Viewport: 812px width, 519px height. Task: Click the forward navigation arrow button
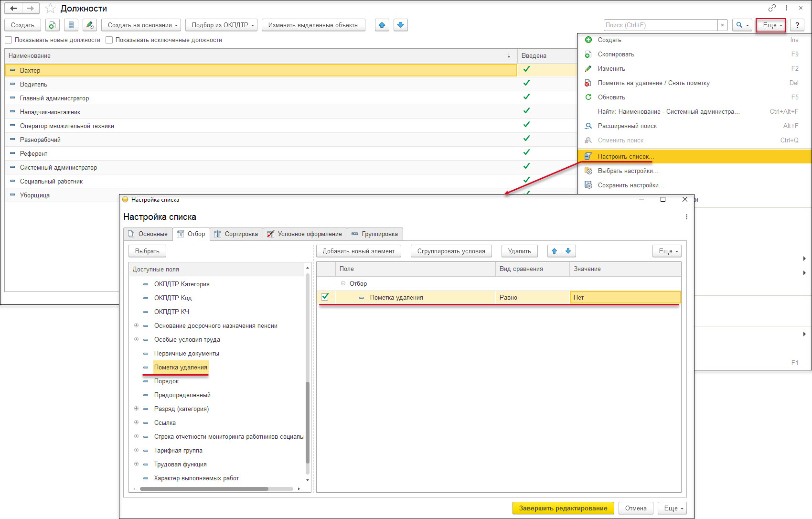[x=31, y=8]
